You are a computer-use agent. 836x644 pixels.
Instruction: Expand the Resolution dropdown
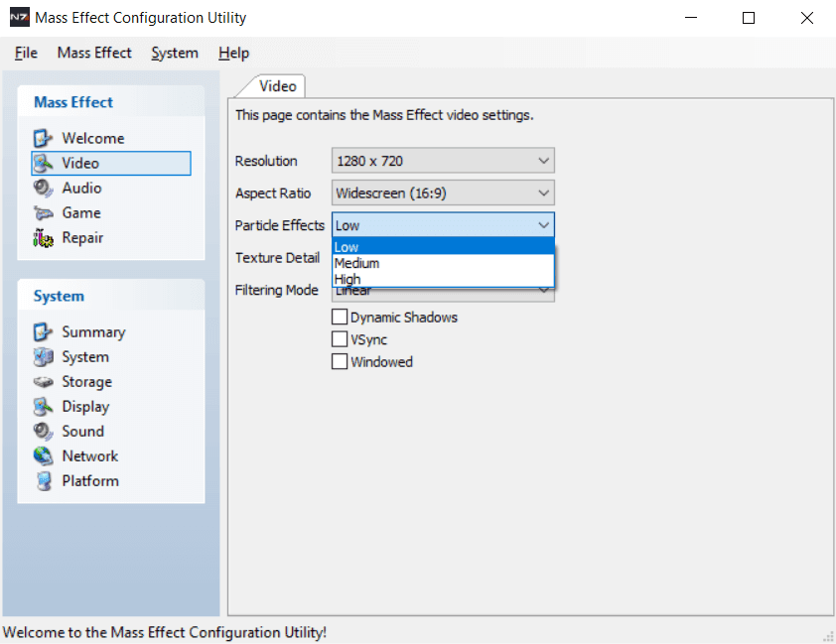(443, 161)
